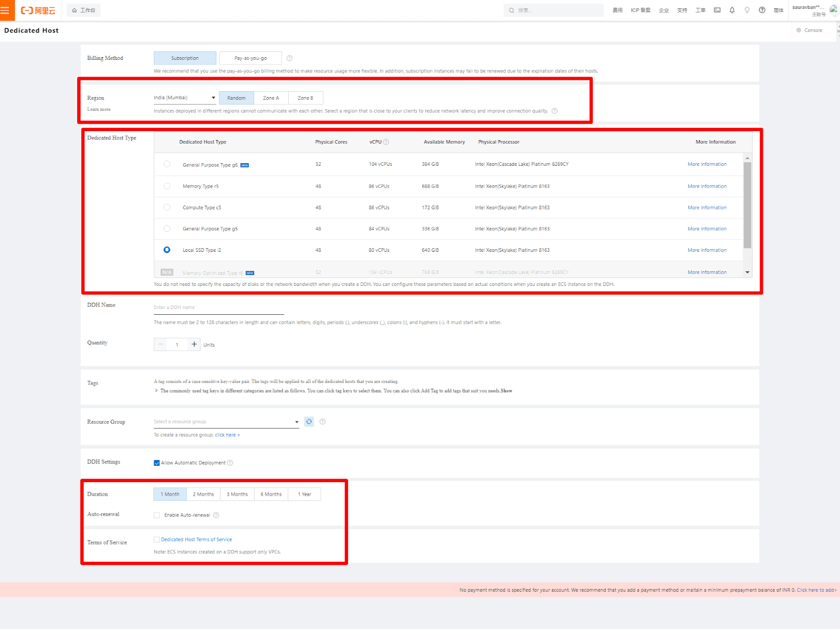
Task: Click the lightbulb suggestions icon
Action: [x=747, y=10]
